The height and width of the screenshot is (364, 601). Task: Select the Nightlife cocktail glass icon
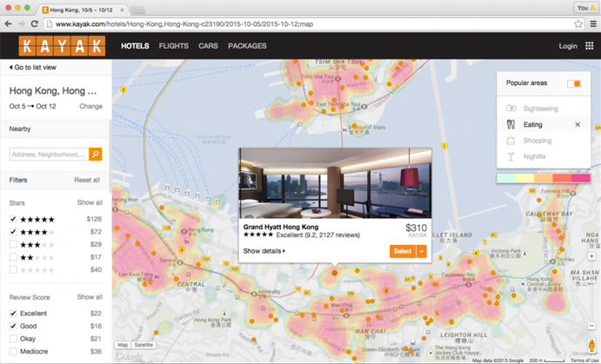tap(511, 156)
